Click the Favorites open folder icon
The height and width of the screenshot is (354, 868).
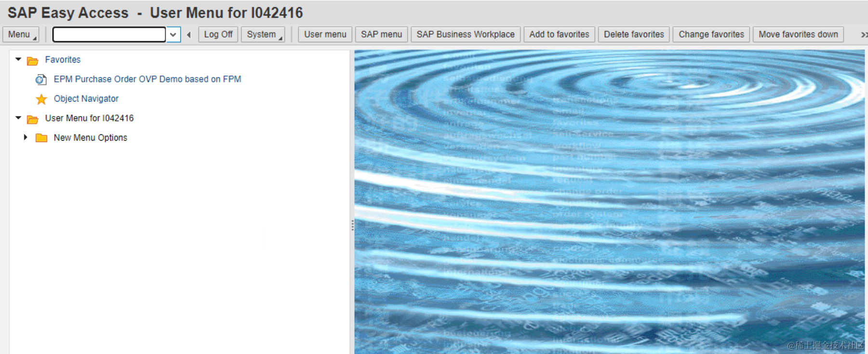tap(33, 60)
